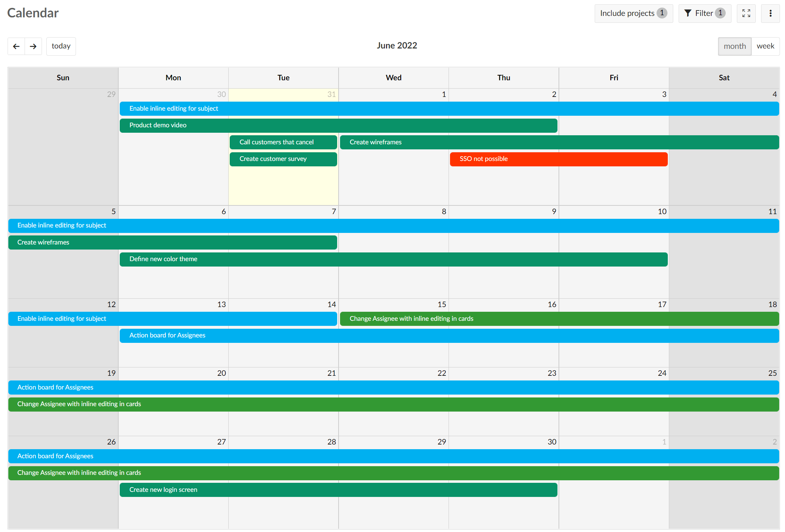Open Create new login screen event
785x532 pixels.
[x=338, y=490]
